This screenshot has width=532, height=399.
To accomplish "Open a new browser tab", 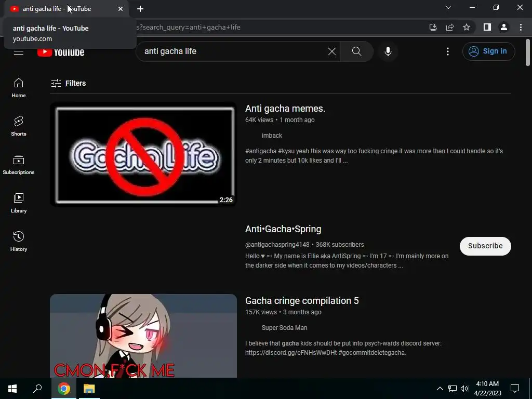I will click(140, 9).
